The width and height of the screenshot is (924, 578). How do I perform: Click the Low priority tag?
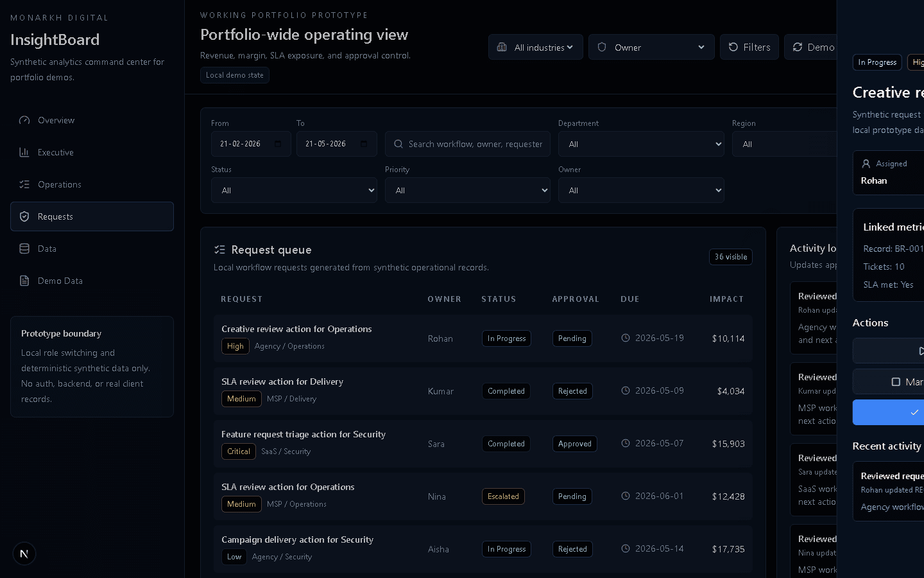click(234, 557)
